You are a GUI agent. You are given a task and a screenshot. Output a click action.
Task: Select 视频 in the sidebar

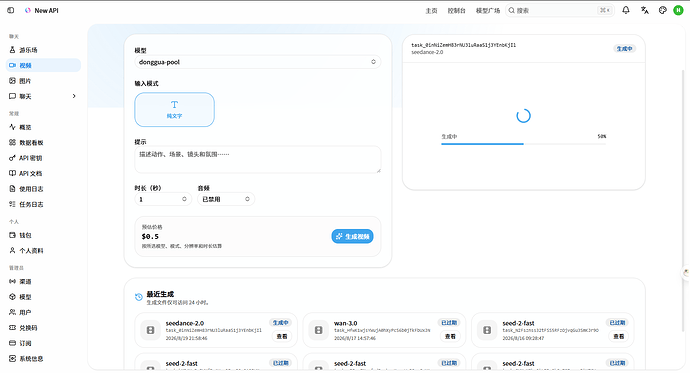click(x=43, y=65)
